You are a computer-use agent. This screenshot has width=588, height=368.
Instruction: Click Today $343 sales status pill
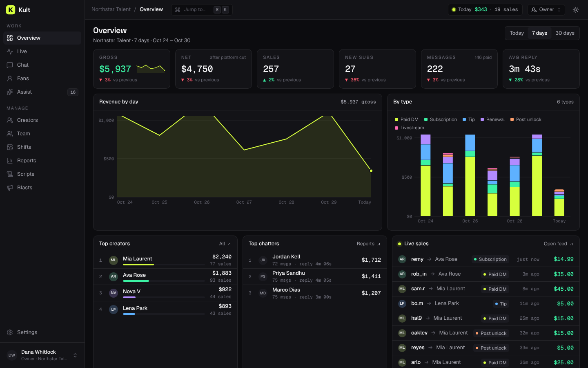tap(485, 10)
